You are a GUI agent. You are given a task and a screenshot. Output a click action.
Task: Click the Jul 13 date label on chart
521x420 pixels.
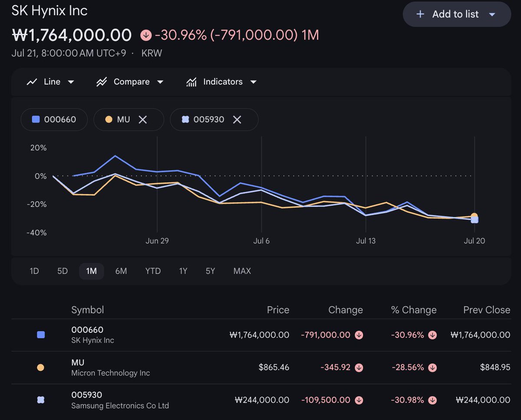366,241
